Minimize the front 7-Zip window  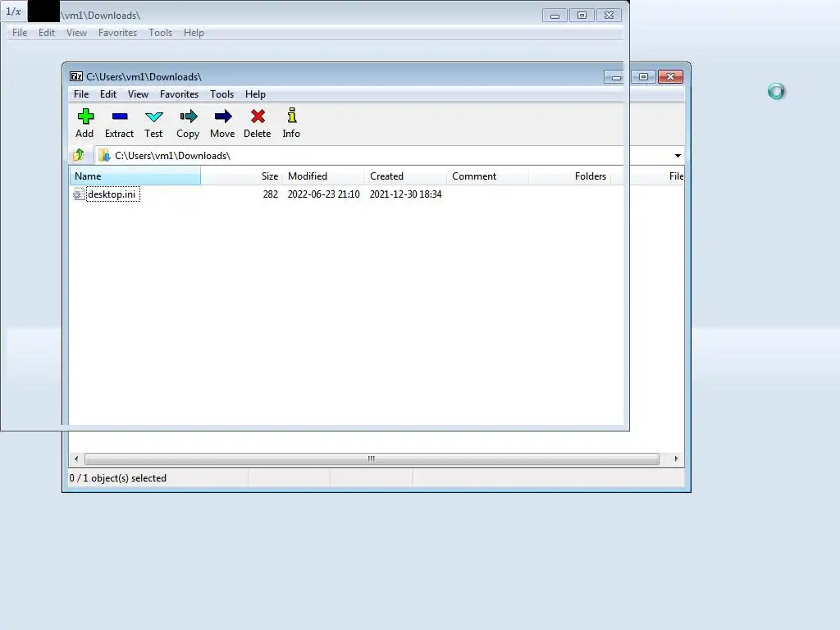(x=616, y=77)
